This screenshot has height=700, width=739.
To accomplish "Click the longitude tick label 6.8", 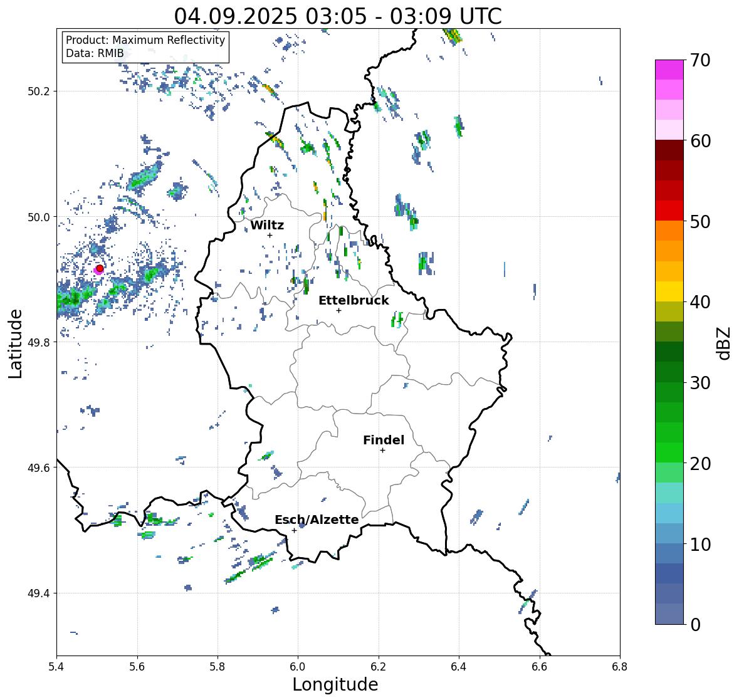I will [x=620, y=666].
